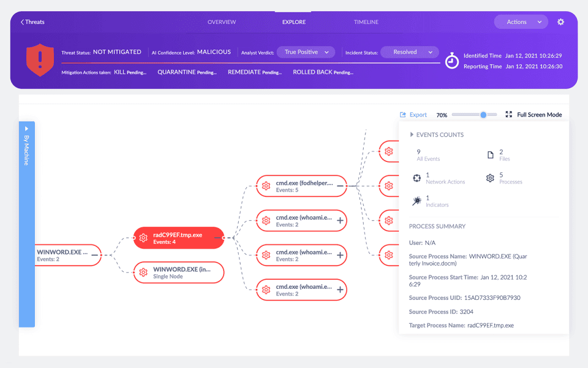Adjust the 70% zoom slider

tap(483, 114)
